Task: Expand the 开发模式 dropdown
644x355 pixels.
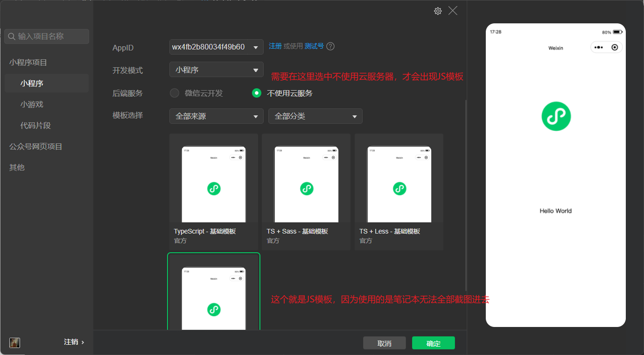Action: click(x=217, y=70)
